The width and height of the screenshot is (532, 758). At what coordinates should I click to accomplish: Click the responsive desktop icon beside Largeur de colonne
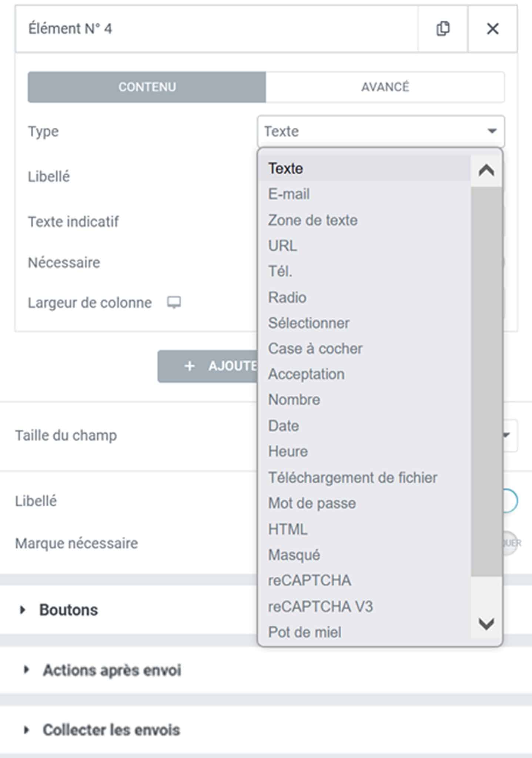point(174,302)
